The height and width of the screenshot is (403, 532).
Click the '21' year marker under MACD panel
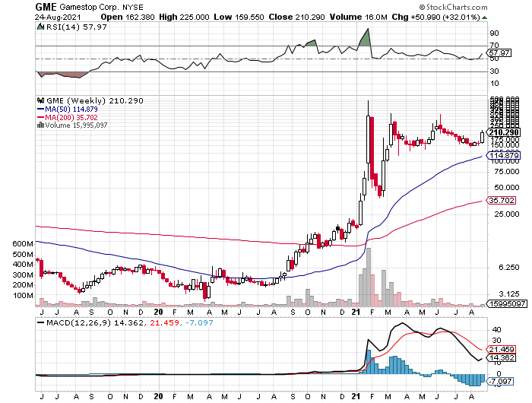[356, 396]
